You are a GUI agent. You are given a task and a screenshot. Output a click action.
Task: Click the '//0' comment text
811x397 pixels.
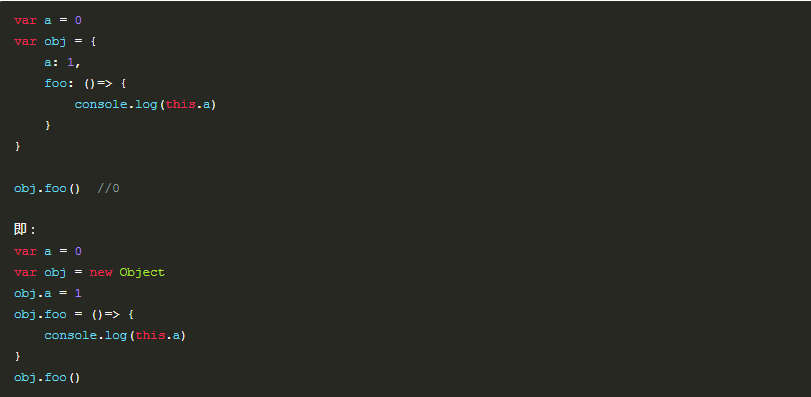click(109, 188)
